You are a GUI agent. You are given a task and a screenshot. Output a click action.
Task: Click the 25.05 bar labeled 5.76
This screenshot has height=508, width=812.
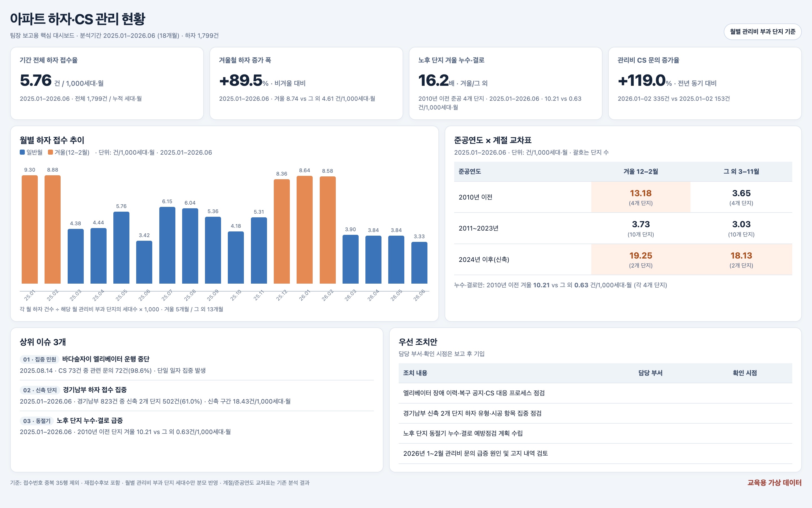122,248
